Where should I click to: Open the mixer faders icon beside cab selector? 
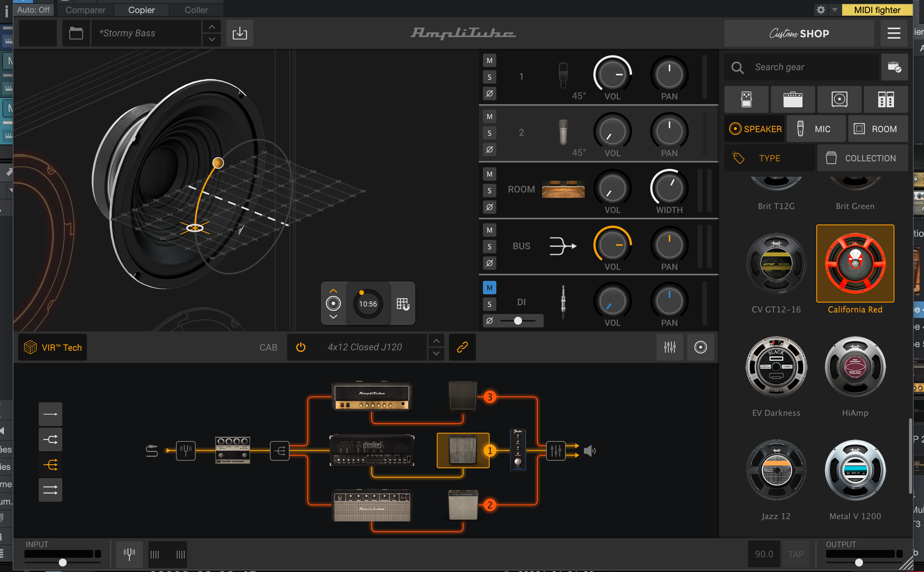(x=670, y=347)
